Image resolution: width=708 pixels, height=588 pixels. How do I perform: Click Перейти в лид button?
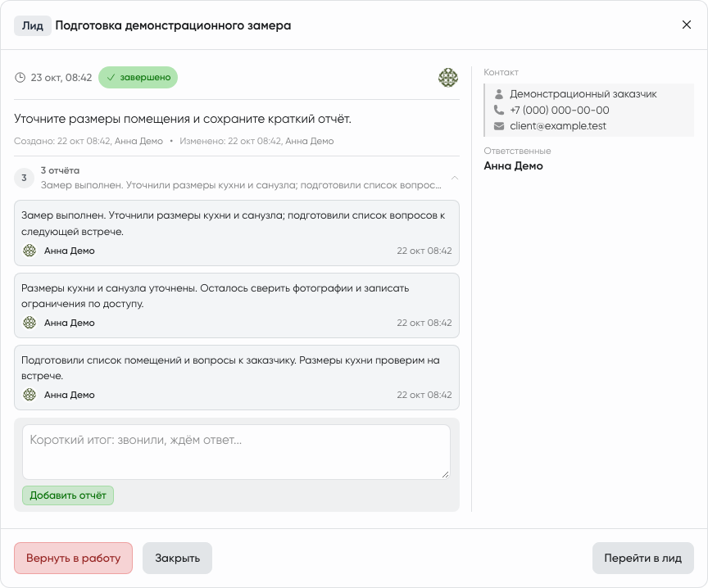[643, 559]
